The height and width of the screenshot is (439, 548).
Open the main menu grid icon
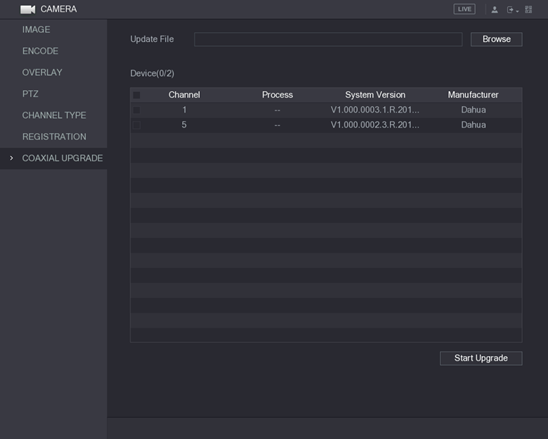(528, 9)
